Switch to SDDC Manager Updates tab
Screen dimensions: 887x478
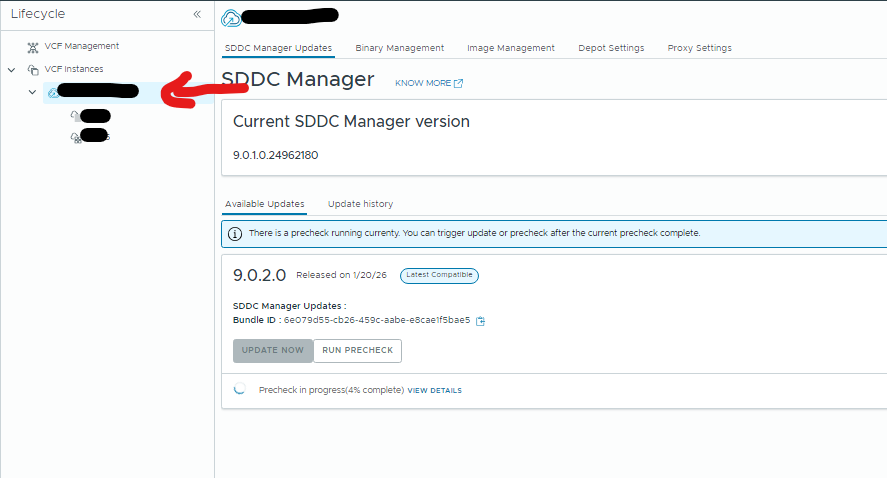278,48
